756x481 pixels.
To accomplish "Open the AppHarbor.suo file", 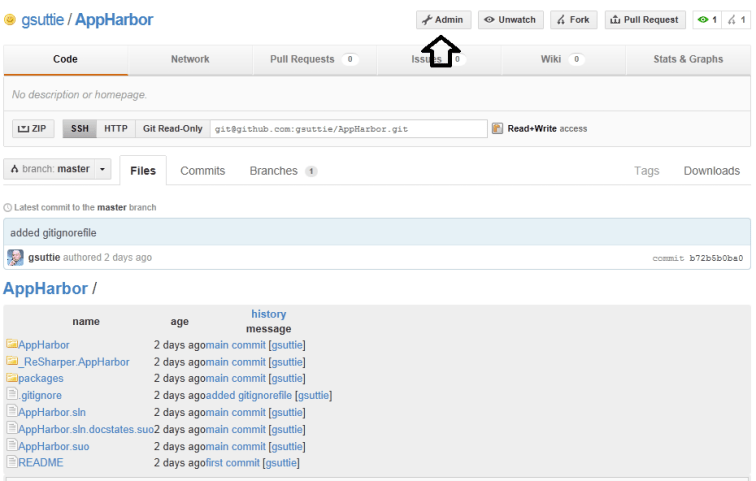I will point(54,447).
